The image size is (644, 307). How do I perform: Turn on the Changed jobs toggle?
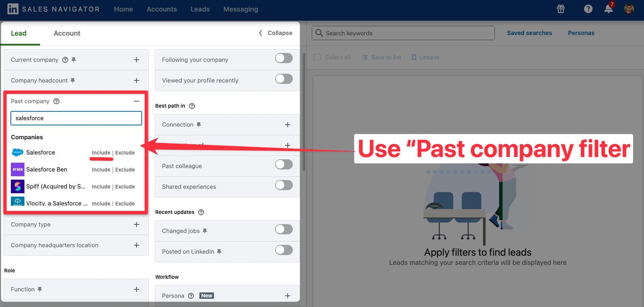coord(284,230)
